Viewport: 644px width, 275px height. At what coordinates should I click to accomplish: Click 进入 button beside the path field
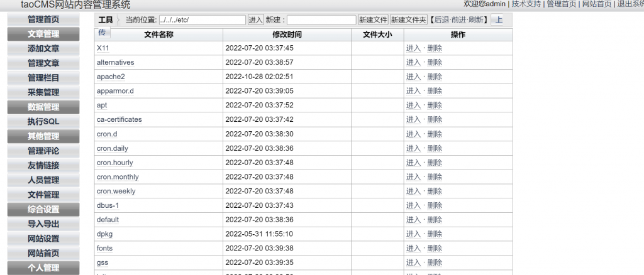coord(255,20)
